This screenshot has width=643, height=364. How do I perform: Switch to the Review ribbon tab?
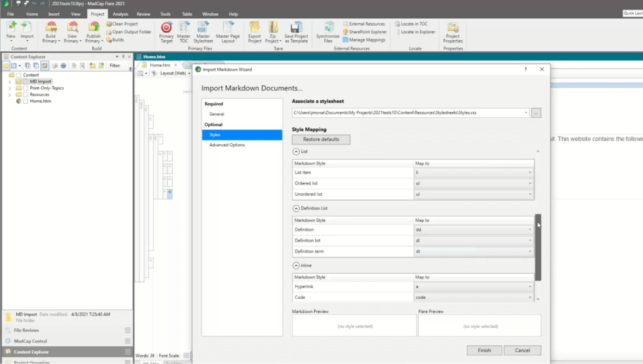[144, 14]
